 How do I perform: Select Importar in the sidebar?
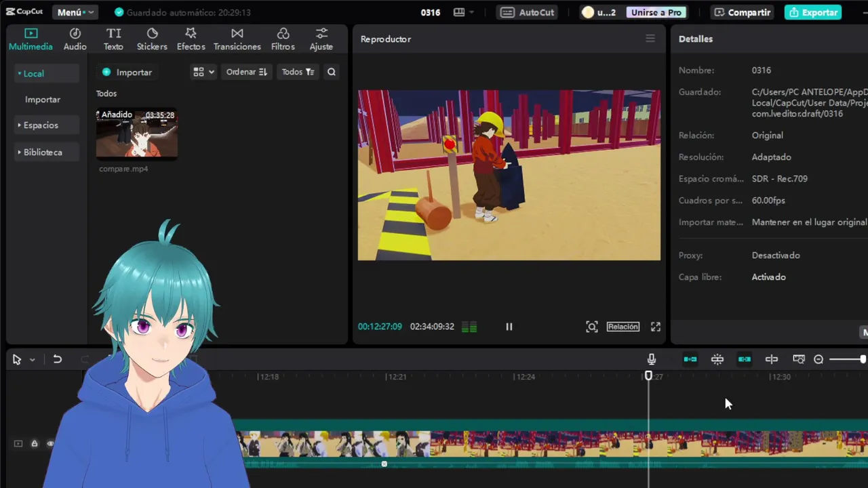43,99
